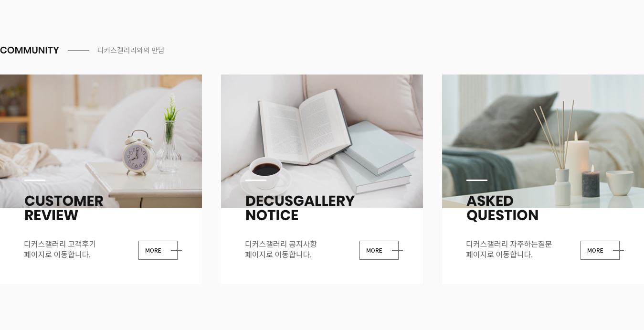Click the 디커스갤러리 고객후기 description text
644x330 pixels.
pos(60,244)
